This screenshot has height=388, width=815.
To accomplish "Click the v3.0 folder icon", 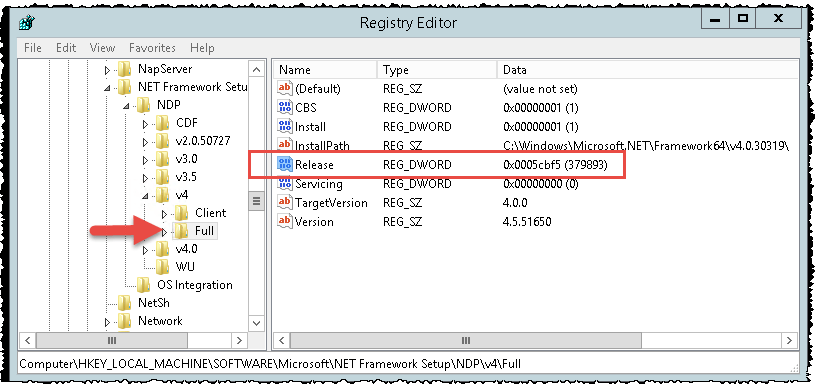I will 162,159.
